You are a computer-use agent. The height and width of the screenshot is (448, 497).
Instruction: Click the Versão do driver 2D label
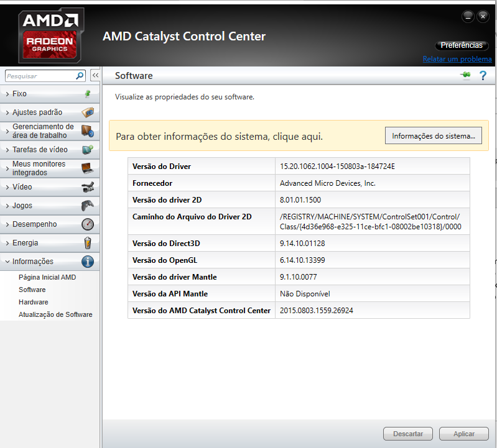pos(167,200)
